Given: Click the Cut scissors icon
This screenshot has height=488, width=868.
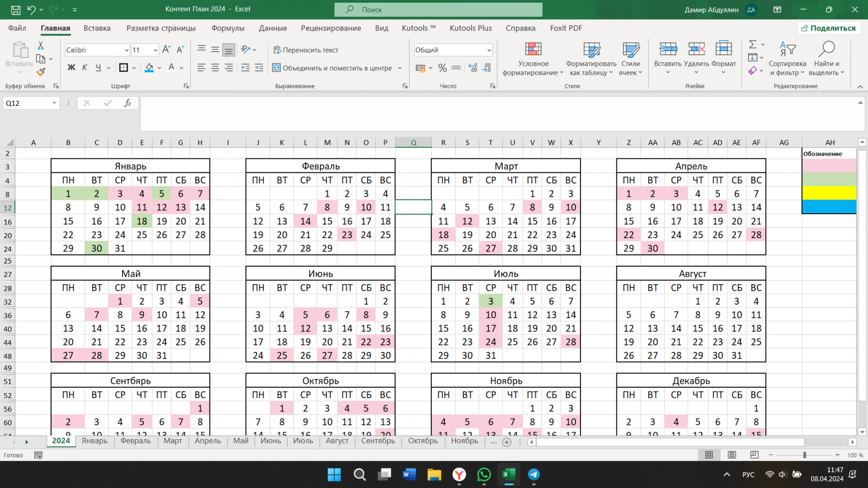Looking at the screenshot, I should (x=41, y=46).
